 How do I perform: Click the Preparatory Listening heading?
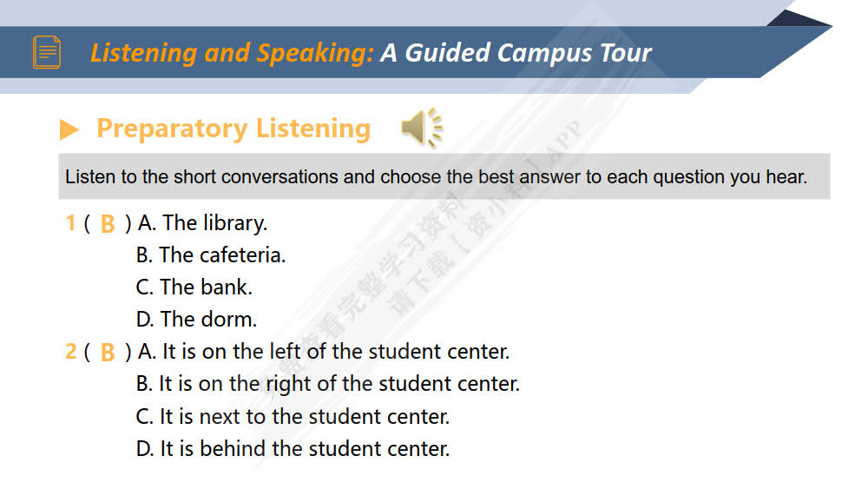tap(233, 129)
